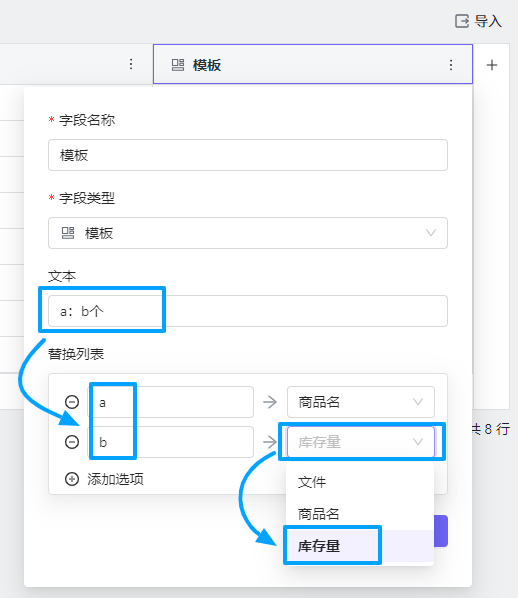Choose 商品名 from the dropdown list

[x=360, y=514]
